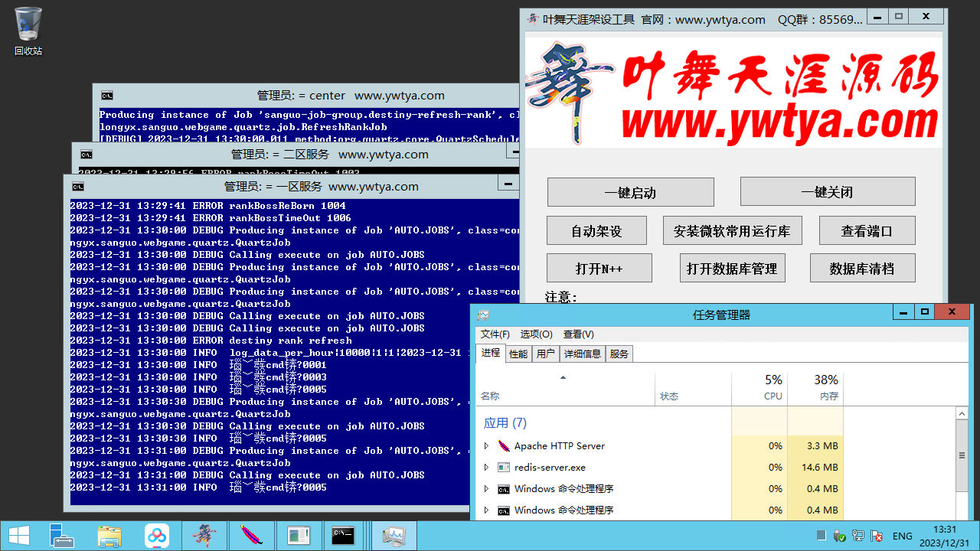This screenshot has width=980, height=551.
Task: Expand the Apache HTTP Server process
Action: (486, 445)
